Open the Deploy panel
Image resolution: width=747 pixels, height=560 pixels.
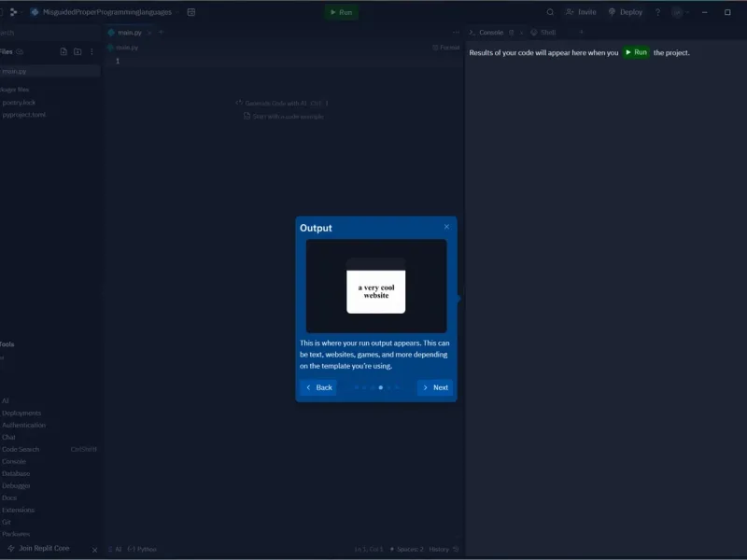coord(626,12)
